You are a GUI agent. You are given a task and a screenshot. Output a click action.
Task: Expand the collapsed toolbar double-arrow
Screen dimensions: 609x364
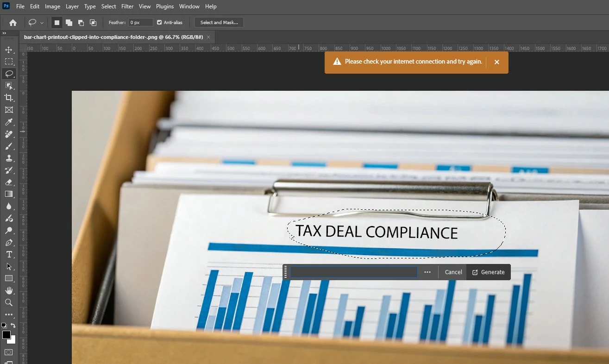4,33
